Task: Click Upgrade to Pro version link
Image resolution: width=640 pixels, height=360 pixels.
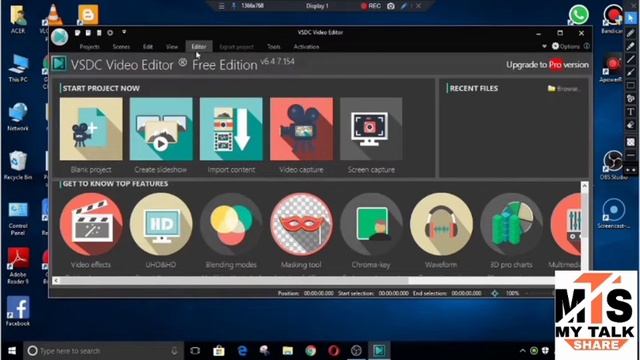Action: point(547,65)
